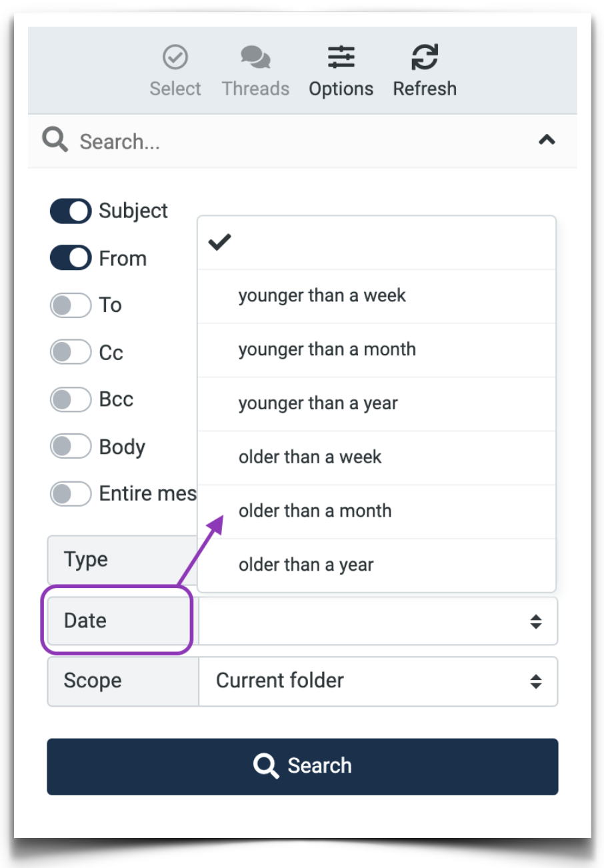Image resolution: width=604 pixels, height=868 pixels.
Task: Click the Options sliders icon
Action: point(341,57)
